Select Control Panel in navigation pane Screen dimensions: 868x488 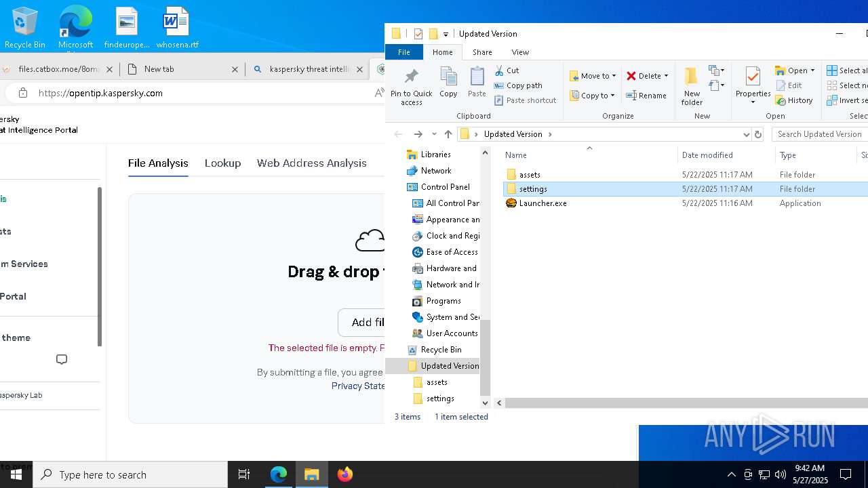(438, 187)
